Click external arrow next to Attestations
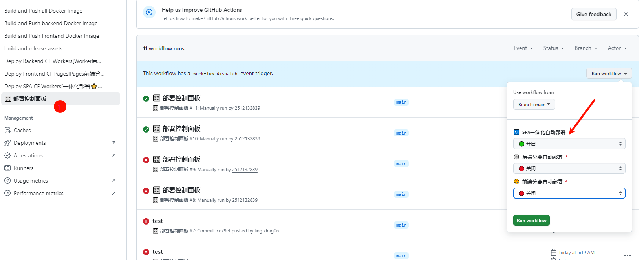This screenshot has height=260, width=644. pos(114,155)
